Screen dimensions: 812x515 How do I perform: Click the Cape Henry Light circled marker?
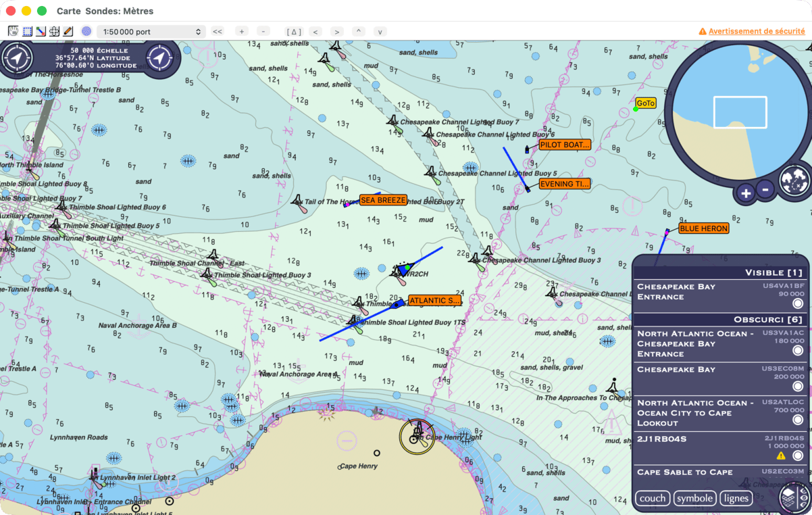click(x=417, y=436)
